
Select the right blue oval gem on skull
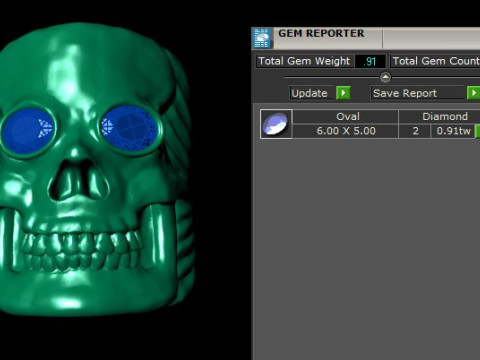129,128
